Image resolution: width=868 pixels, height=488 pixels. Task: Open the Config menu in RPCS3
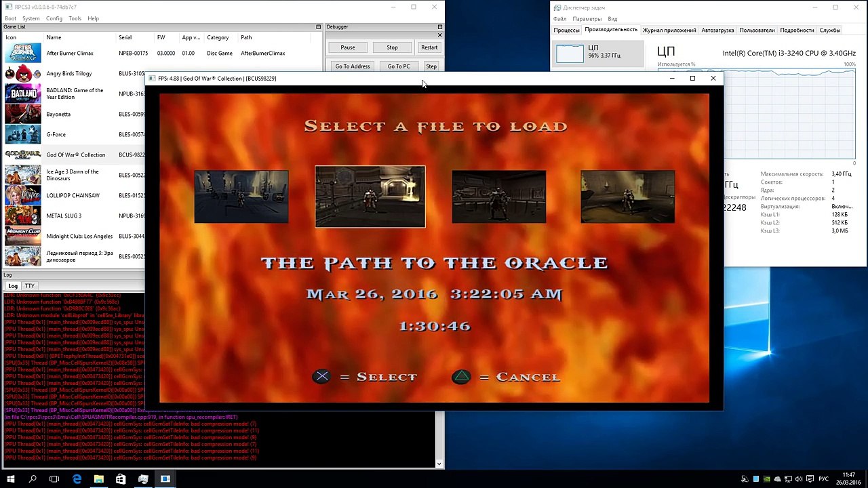point(54,18)
